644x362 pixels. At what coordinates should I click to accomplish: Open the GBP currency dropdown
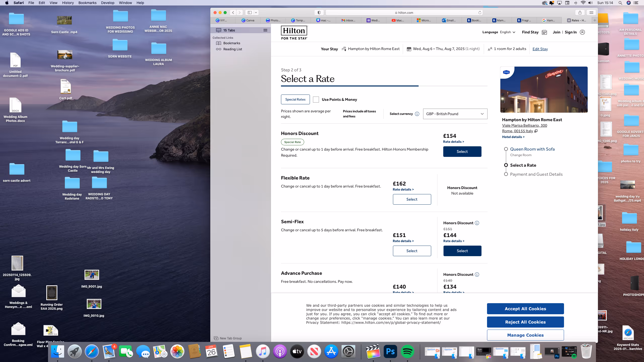click(x=455, y=114)
